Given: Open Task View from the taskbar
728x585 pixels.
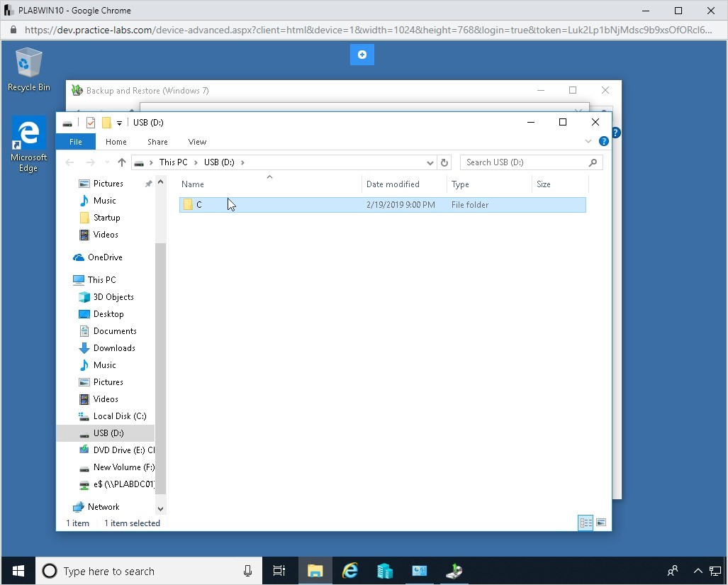Looking at the screenshot, I should [279, 571].
